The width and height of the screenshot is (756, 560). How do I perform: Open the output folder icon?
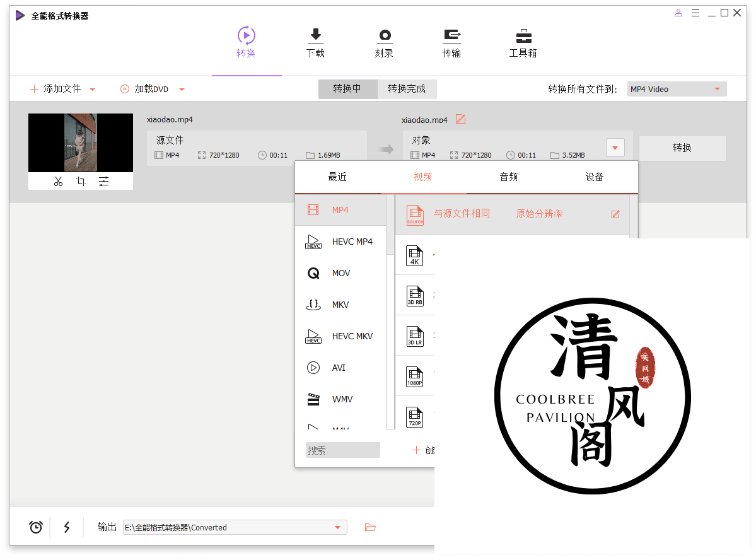pyautogui.click(x=370, y=527)
